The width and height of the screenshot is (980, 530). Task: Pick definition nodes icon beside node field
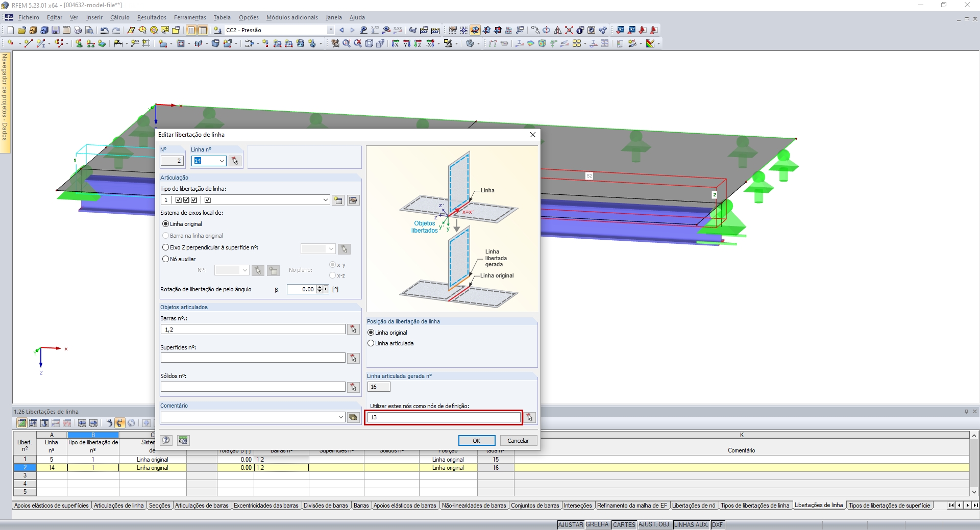(530, 418)
